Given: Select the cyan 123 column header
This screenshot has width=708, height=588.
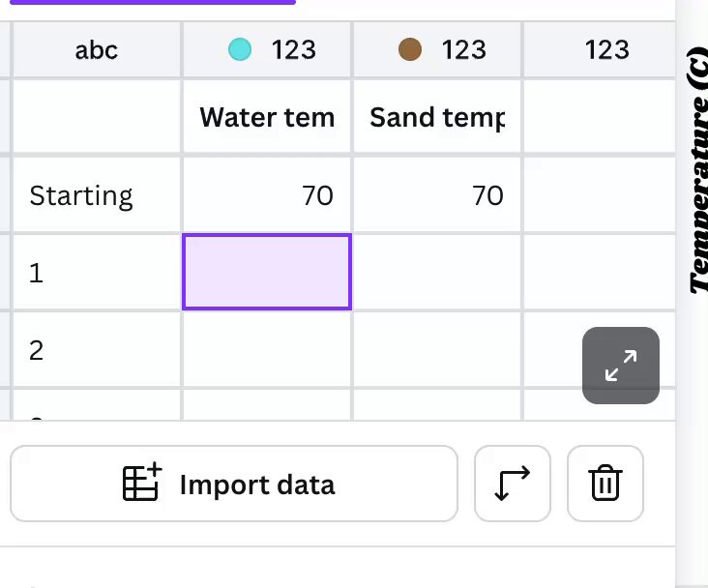Looking at the screenshot, I should pyautogui.click(x=267, y=49).
